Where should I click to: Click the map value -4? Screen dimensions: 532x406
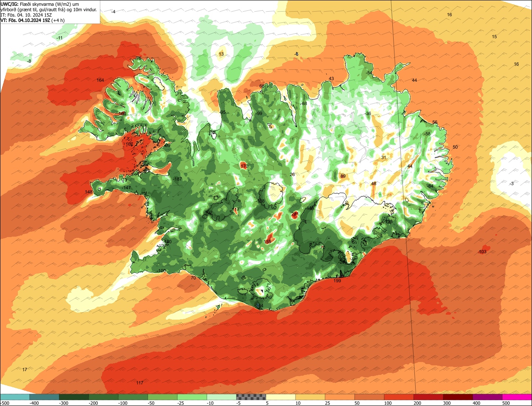[113, 12]
